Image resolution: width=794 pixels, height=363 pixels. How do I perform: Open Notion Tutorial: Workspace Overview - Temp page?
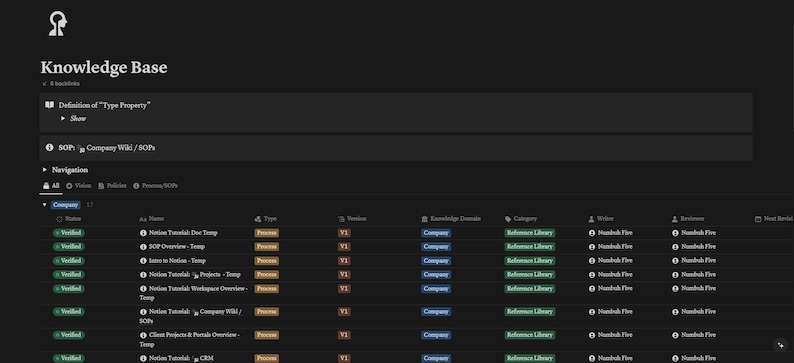[194, 293]
